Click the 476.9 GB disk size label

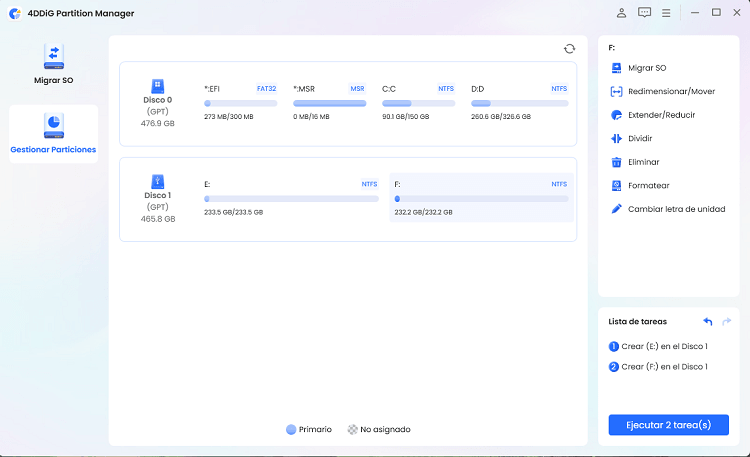[157, 123]
